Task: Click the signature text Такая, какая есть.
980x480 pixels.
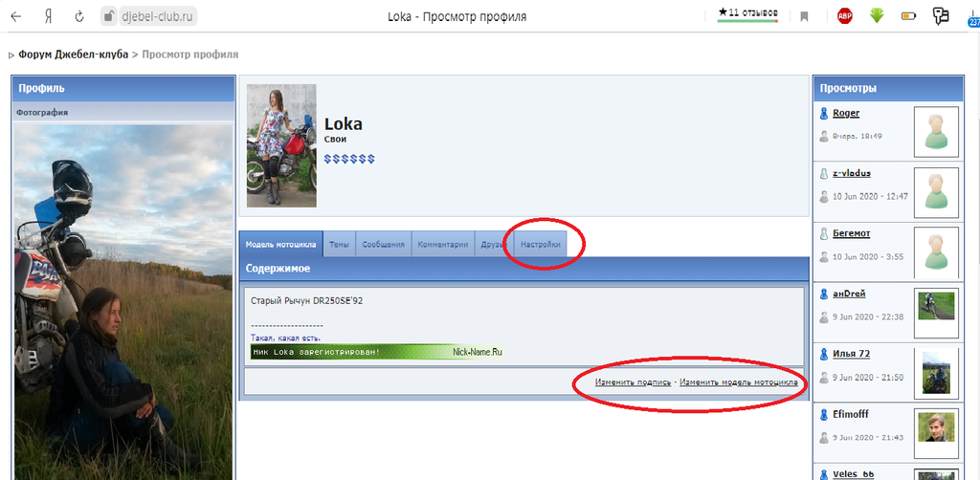Action: (286, 338)
